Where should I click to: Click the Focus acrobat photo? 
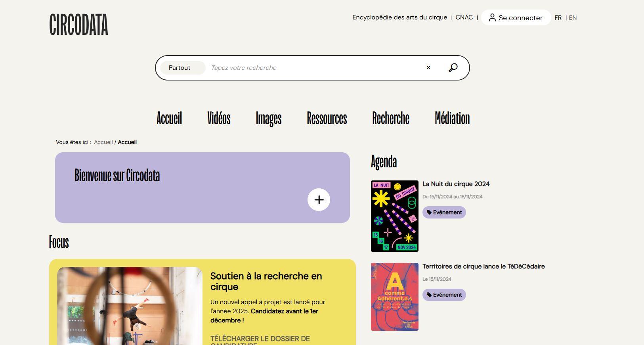[x=130, y=306]
